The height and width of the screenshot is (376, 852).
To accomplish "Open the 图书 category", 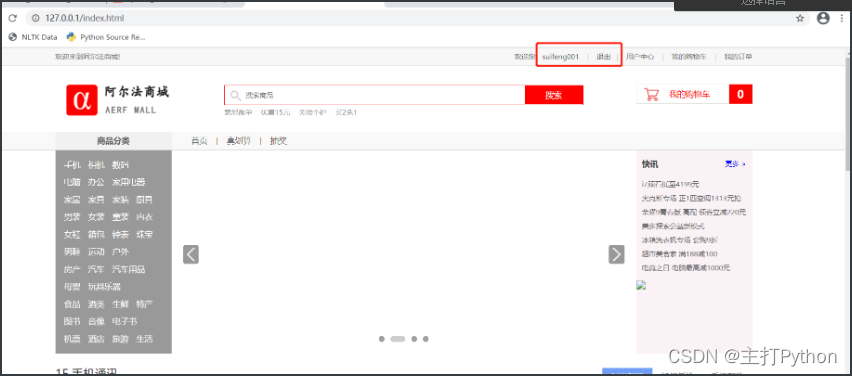I will (x=72, y=322).
